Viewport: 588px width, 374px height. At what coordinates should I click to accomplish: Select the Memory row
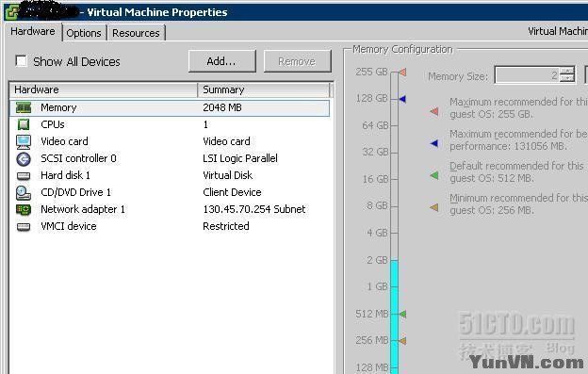coord(170,108)
